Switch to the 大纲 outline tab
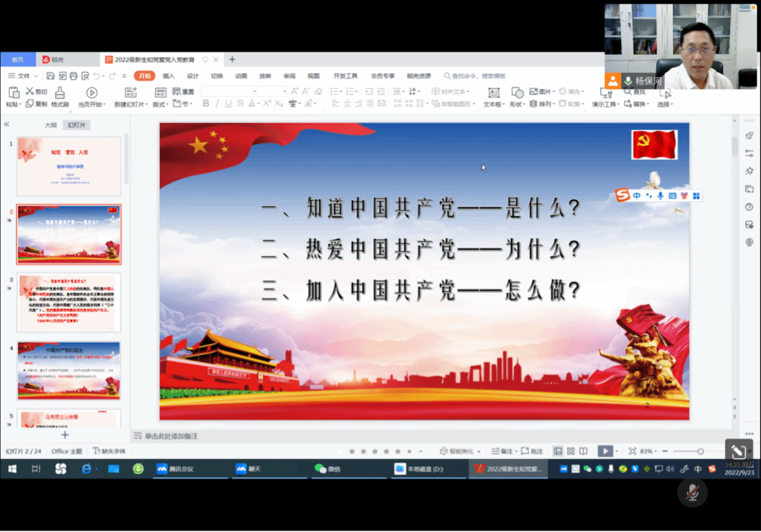Screen dimensions: 761x532 point(50,125)
